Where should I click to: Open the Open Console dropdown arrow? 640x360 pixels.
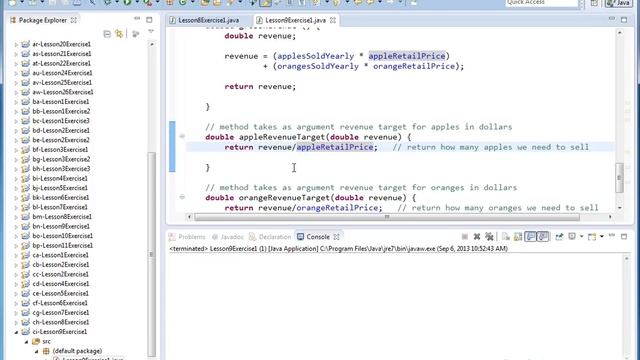[x=602, y=236]
